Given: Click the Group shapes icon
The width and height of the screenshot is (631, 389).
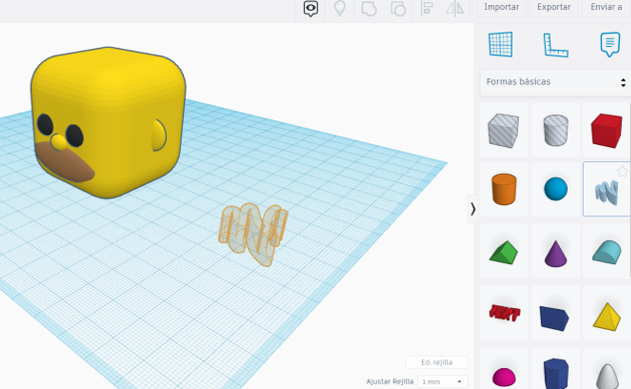Looking at the screenshot, I should point(369,8).
